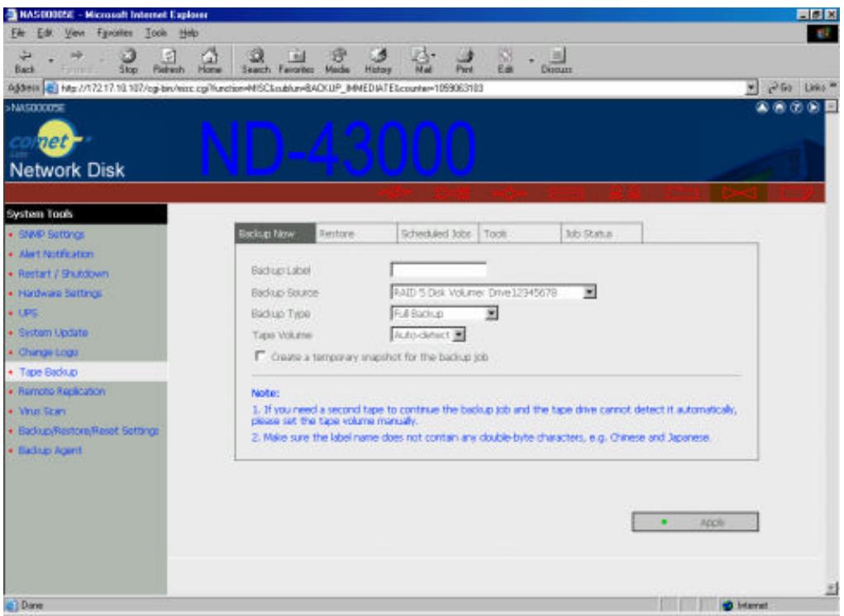Open the Remote Replication link
844x616 pixels.
pyautogui.click(x=62, y=391)
